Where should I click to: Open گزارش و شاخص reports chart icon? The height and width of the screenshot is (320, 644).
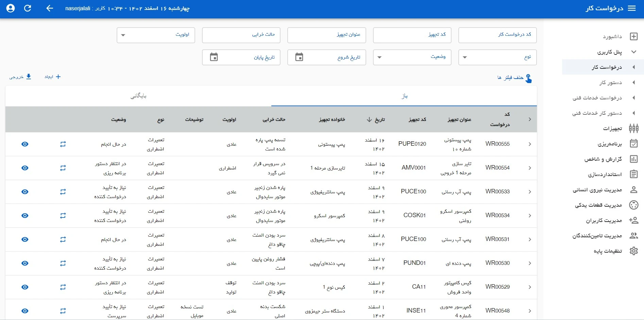(x=634, y=159)
